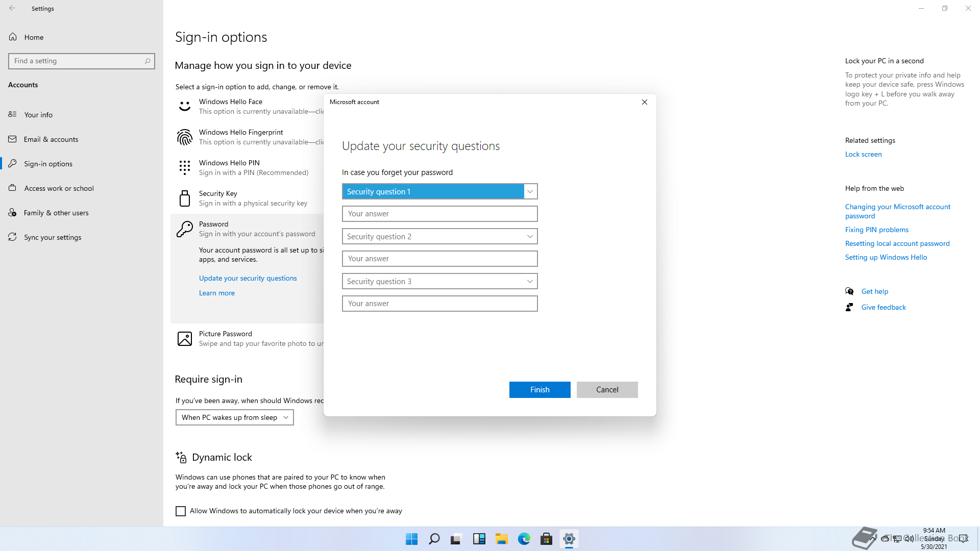The height and width of the screenshot is (551, 980).
Task: Click the Give feedback link
Action: (x=883, y=307)
